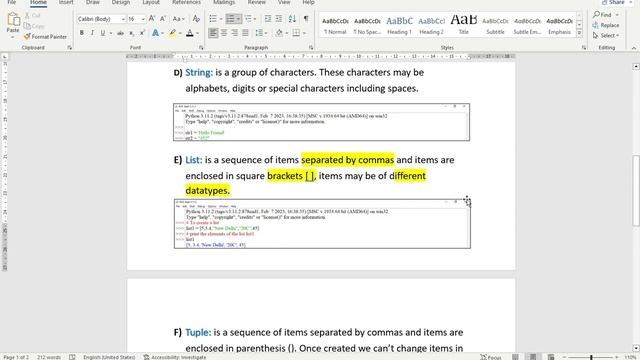The width and height of the screenshot is (640, 360).
Task: Apply the Subtitle style
Action: [496, 25]
